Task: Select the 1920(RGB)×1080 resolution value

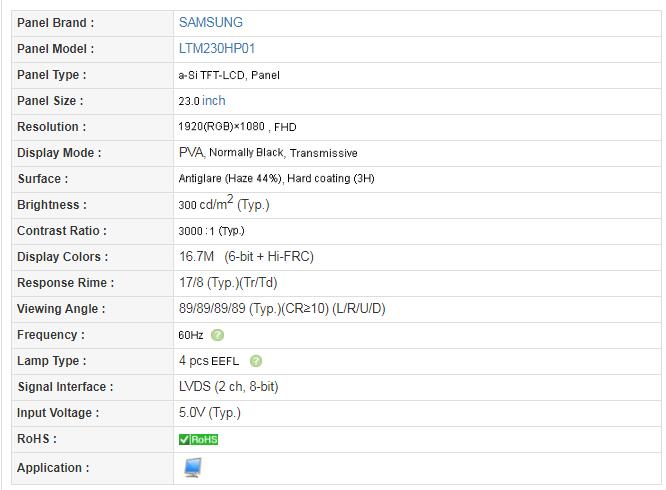Action: [220, 127]
